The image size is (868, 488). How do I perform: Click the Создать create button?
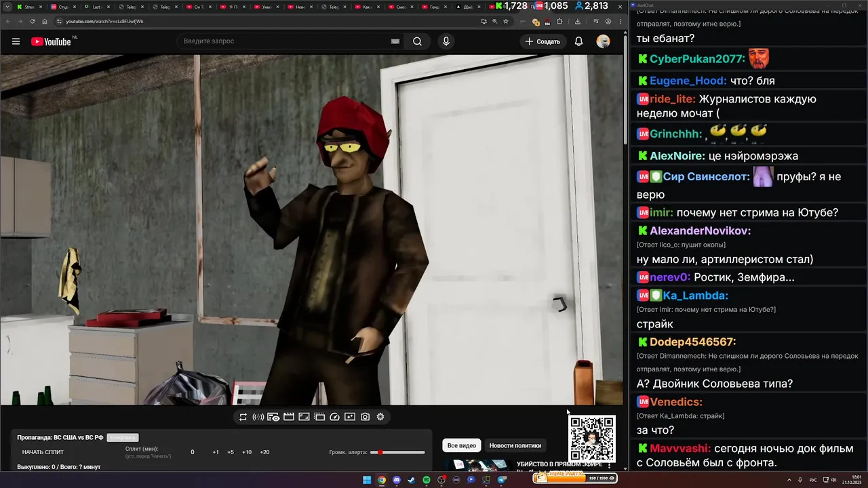(x=543, y=41)
